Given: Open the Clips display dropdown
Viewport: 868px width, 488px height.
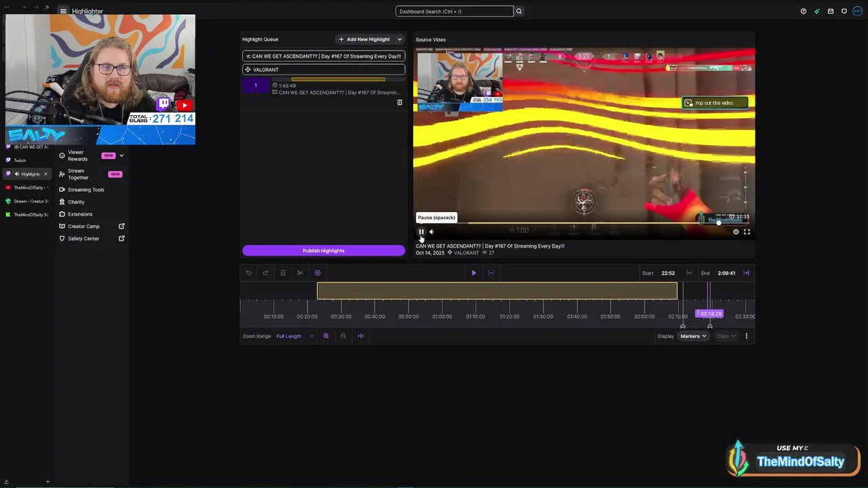Looking at the screenshot, I should 726,336.
